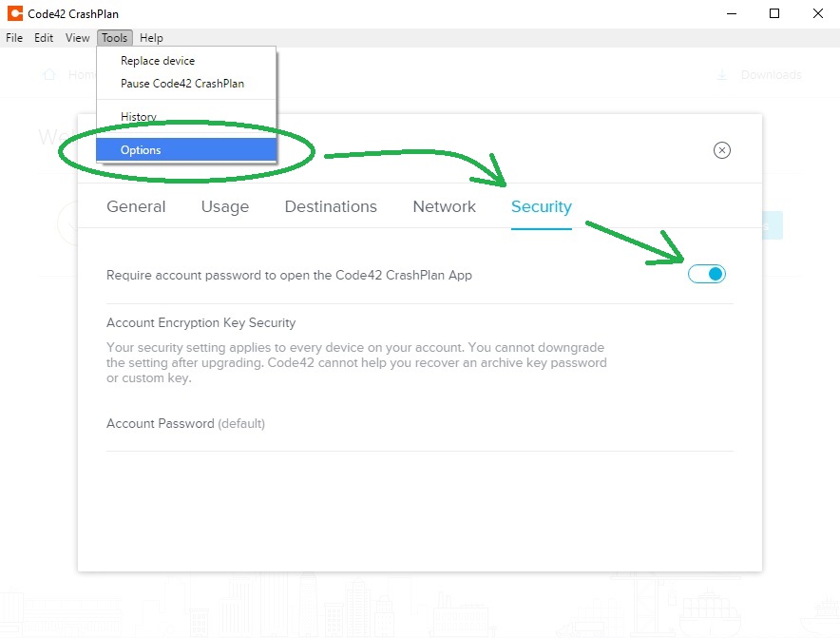Go to the Destinations tab

pyautogui.click(x=331, y=206)
